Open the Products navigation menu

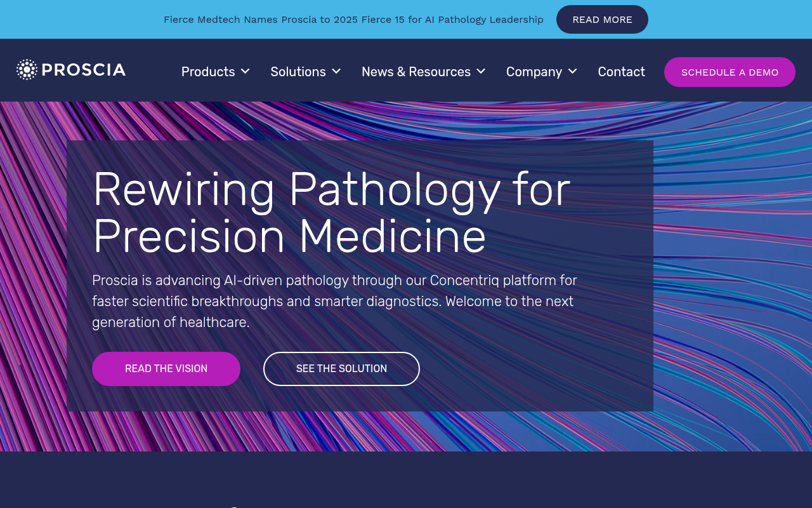[208, 72]
